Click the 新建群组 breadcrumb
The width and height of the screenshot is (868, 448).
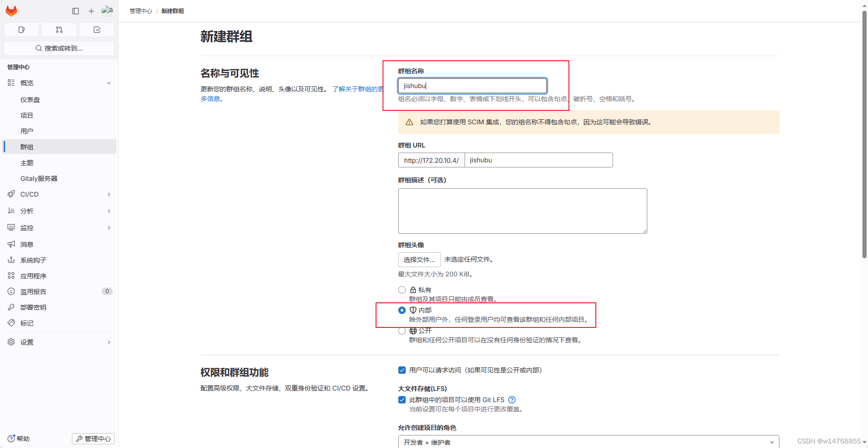(172, 11)
